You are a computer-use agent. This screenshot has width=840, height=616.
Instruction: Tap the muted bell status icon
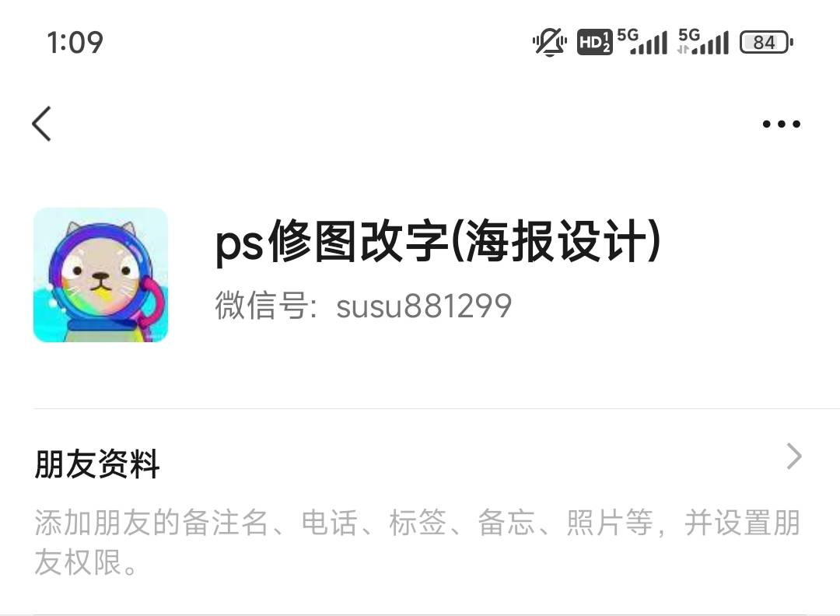pyautogui.click(x=549, y=42)
